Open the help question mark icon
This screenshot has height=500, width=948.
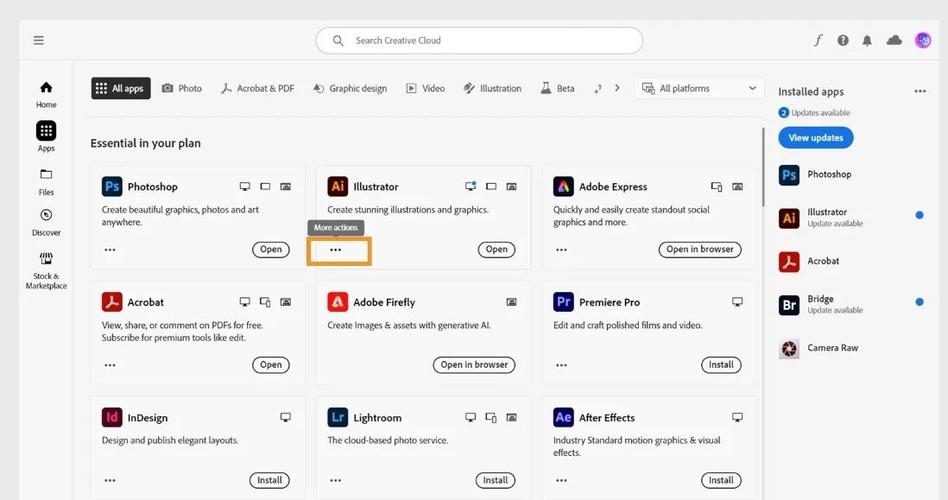(843, 40)
